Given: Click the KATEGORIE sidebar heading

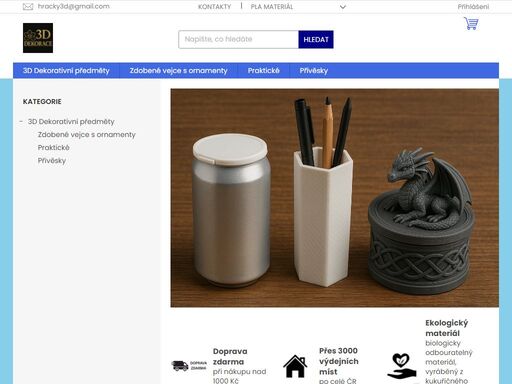Looking at the screenshot, I should (42, 102).
